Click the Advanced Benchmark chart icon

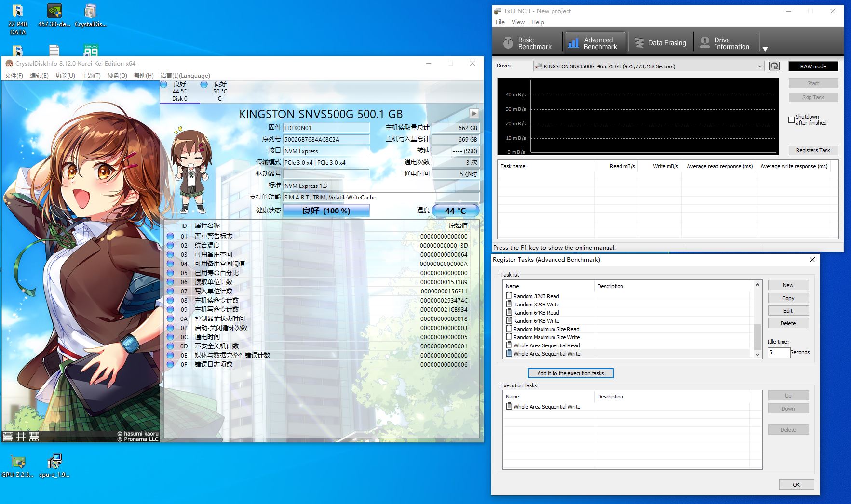pyautogui.click(x=573, y=43)
